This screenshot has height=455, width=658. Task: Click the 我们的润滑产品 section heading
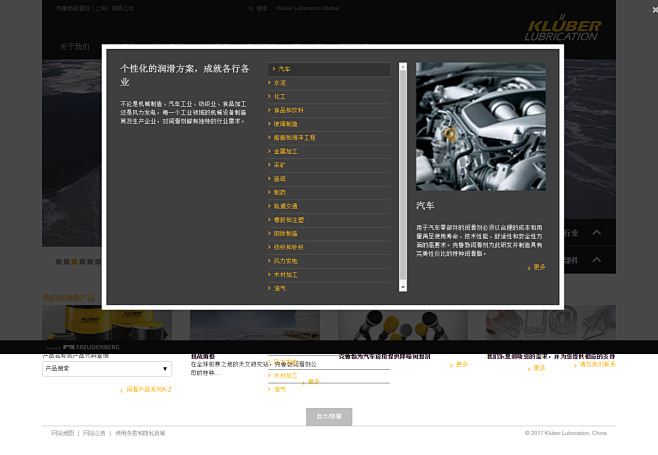[x=69, y=298]
